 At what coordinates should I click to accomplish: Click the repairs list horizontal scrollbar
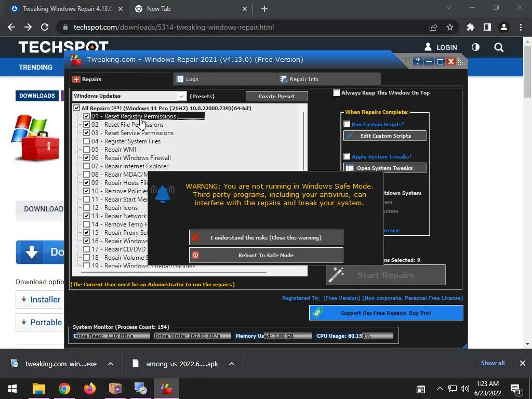[174, 271]
